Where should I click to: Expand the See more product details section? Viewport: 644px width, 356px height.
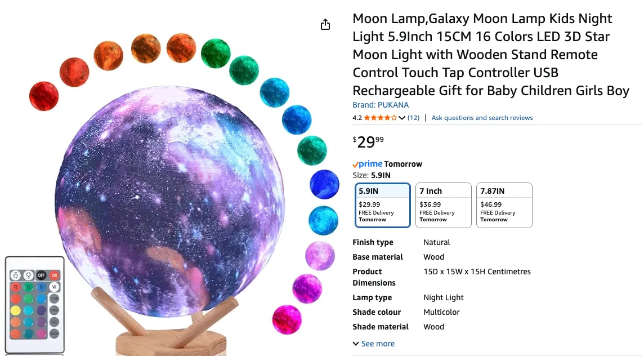click(373, 343)
